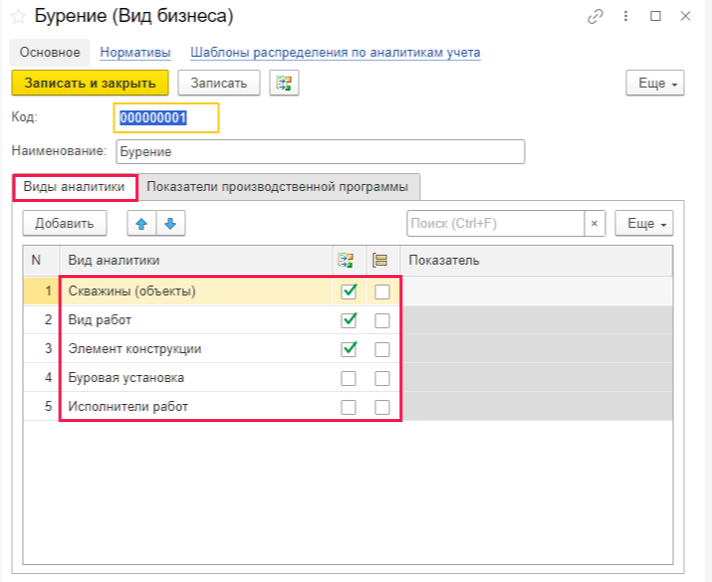This screenshot has height=582, width=712.
Task: Click the Записать button
Action: point(219,83)
